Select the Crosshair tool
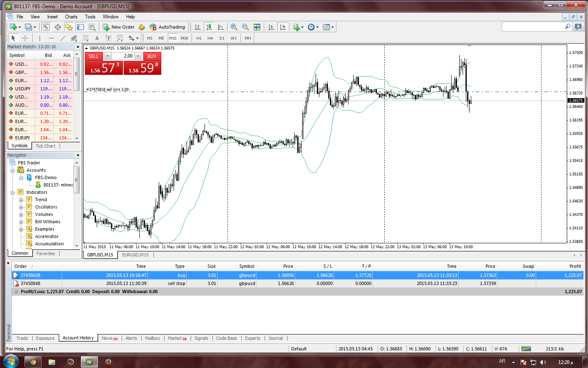 25,38
